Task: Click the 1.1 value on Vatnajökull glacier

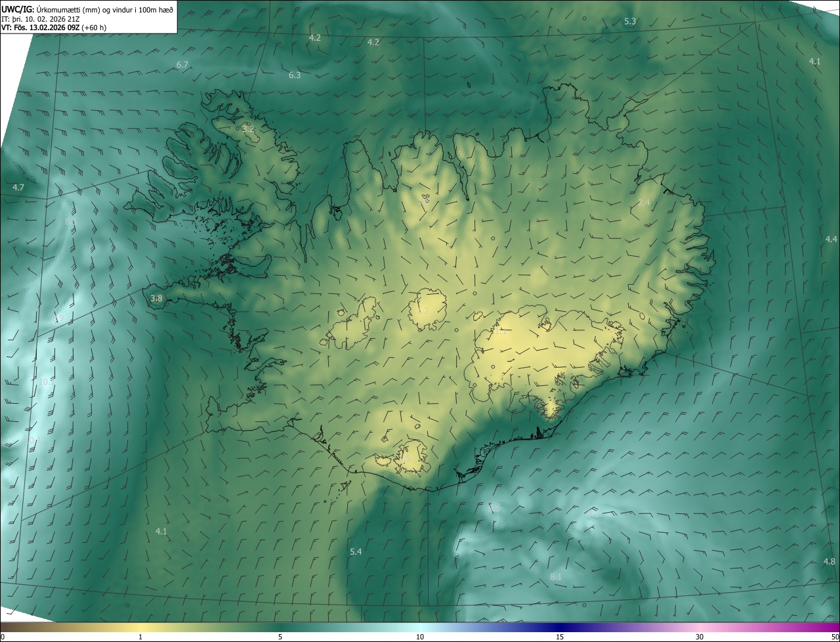Action: (501, 332)
